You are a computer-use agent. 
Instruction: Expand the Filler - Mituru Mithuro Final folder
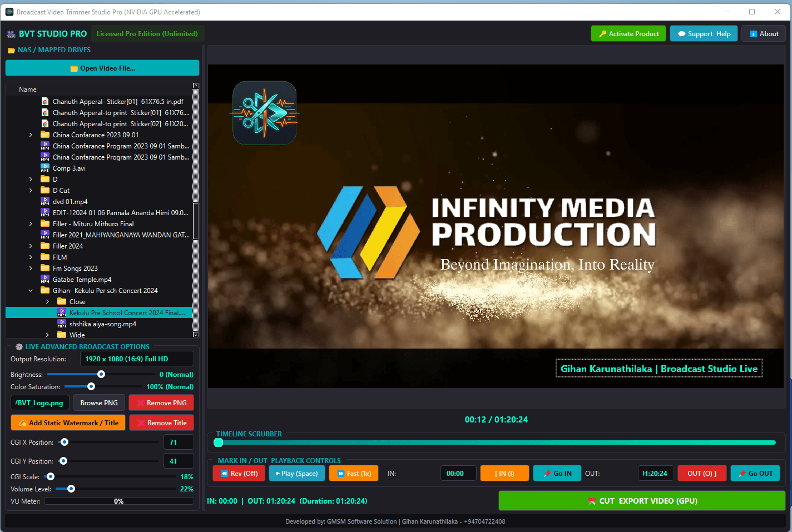(31, 224)
